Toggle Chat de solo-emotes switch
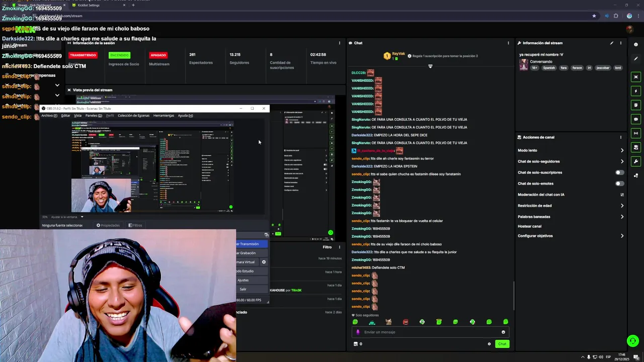644x362 pixels. (x=620, y=184)
